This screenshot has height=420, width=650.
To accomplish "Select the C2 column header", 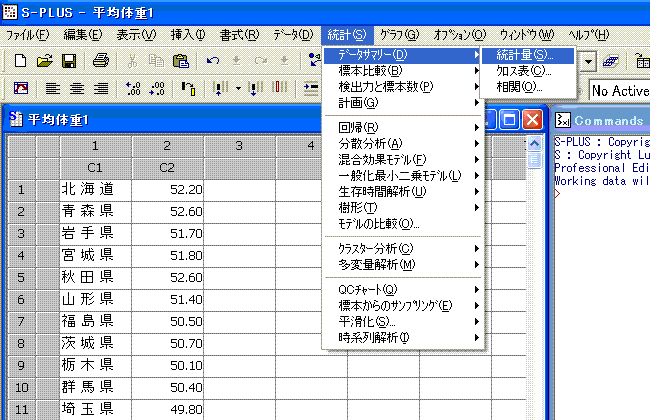I will click(x=167, y=168).
